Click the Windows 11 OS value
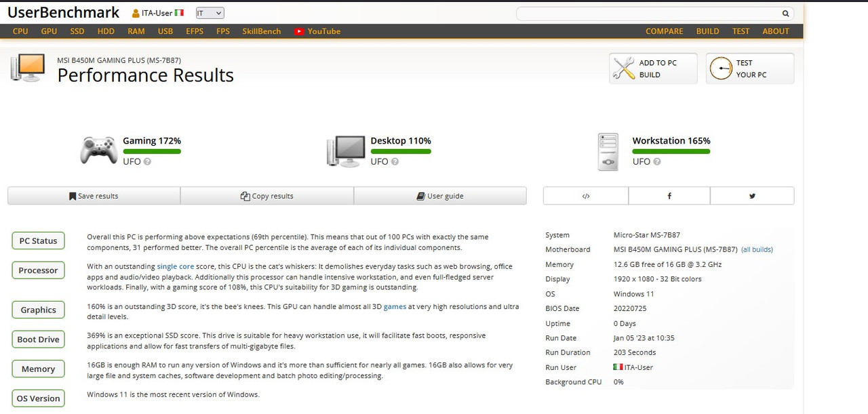Image resolution: width=868 pixels, height=414 pixels. tap(634, 294)
